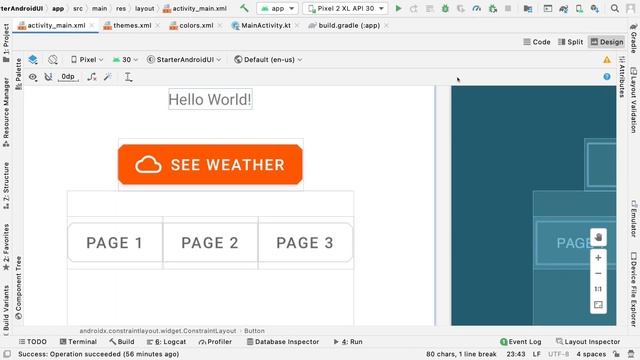The image size is (640, 360).
Task: Run the app with the green play button
Action: 399,8
